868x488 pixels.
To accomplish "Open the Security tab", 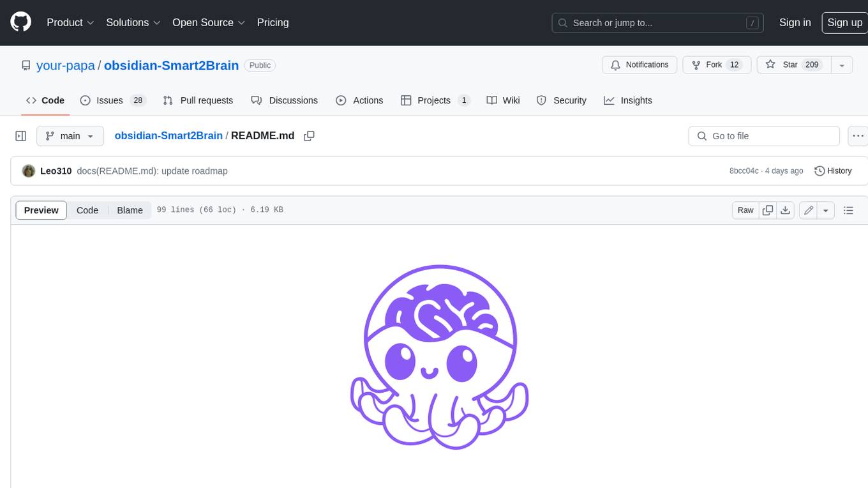I will point(561,100).
